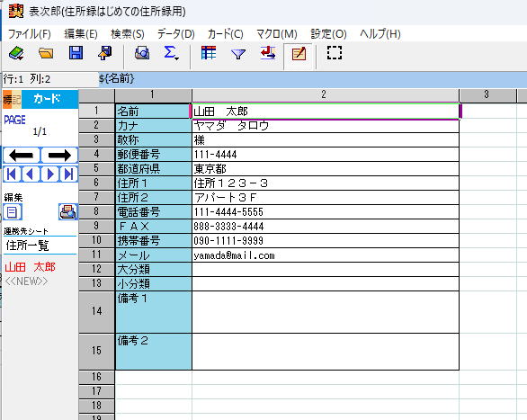The width and height of the screenshot is (527, 420).
Task: Click the funnel filter icon
Action: point(238,54)
